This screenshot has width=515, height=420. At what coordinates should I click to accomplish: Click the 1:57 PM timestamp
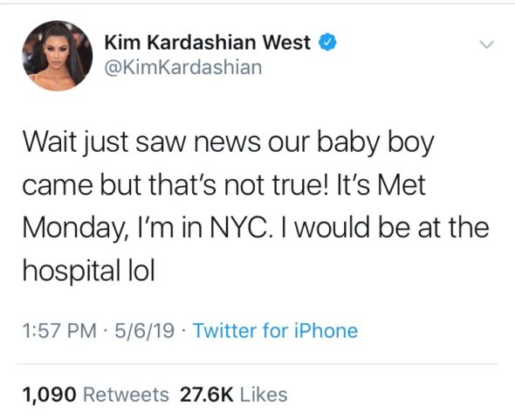(x=59, y=330)
